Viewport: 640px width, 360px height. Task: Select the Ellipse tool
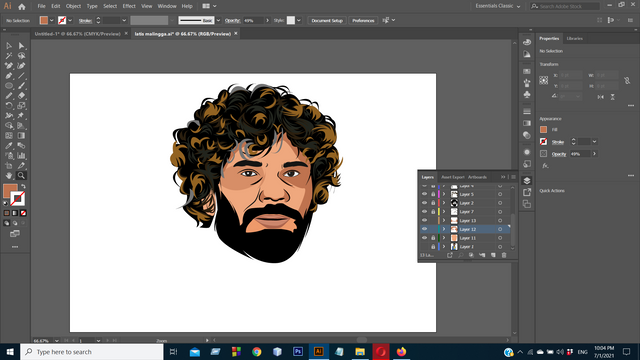click(9, 86)
